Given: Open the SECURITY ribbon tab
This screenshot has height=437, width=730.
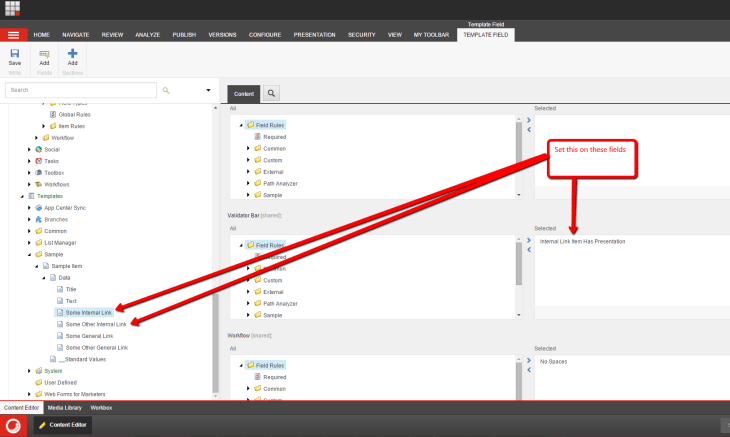Looking at the screenshot, I should 361,35.
